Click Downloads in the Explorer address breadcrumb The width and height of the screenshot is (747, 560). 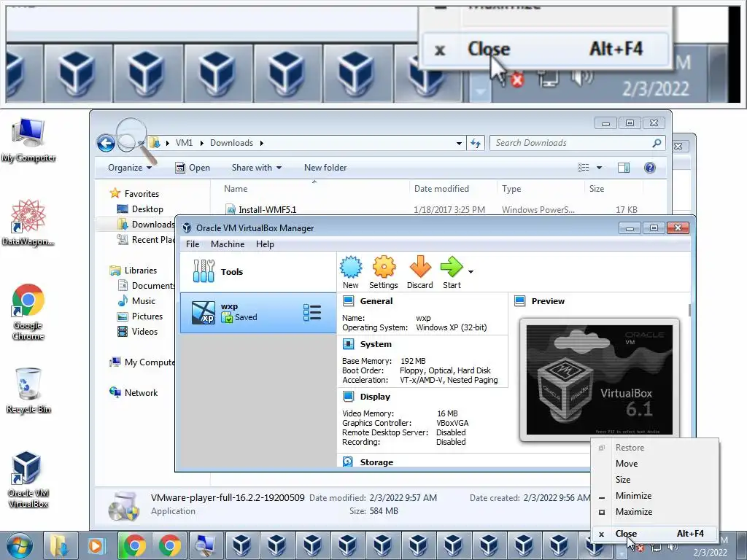pos(231,143)
